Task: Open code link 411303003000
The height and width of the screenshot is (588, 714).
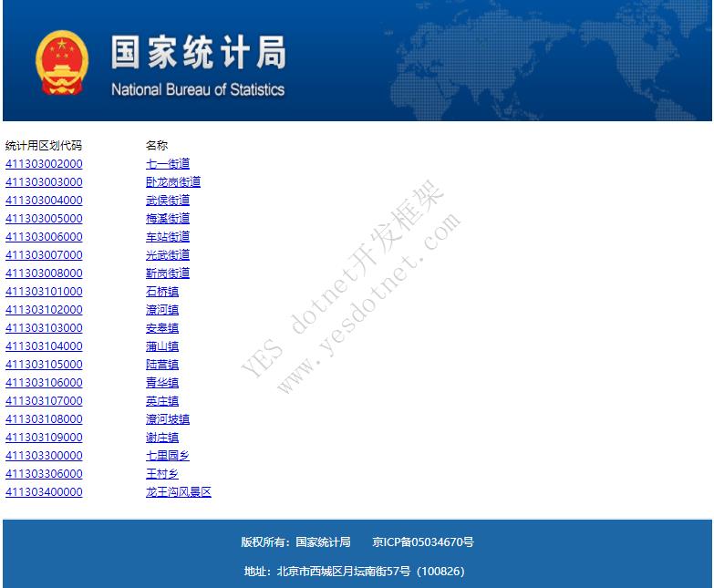Action: click(x=44, y=182)
